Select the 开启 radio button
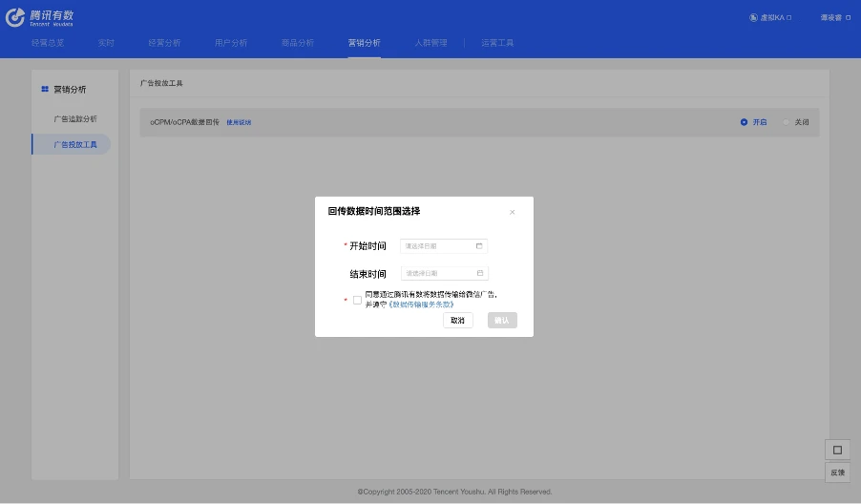Screen dimensions: 861x504 click(x=745, y=122)
